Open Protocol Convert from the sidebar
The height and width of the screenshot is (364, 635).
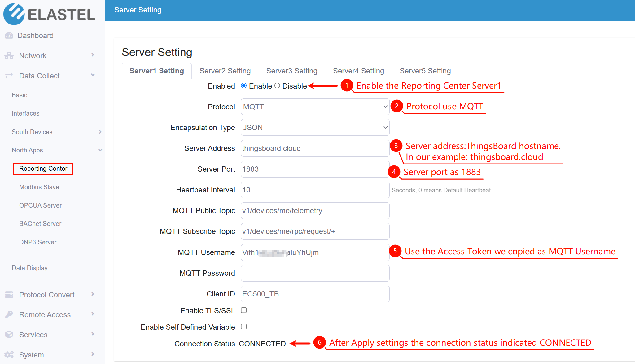coord(8,295)
